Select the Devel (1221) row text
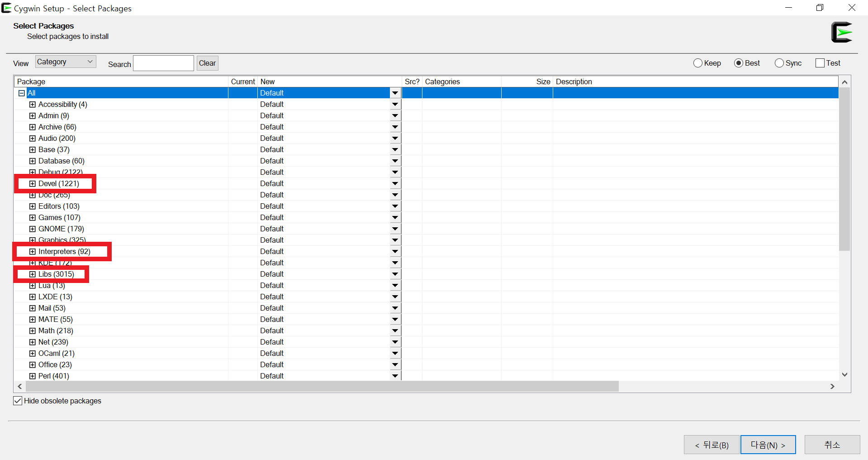This screenshot has width=868, height=460. (x=59, y=184)
